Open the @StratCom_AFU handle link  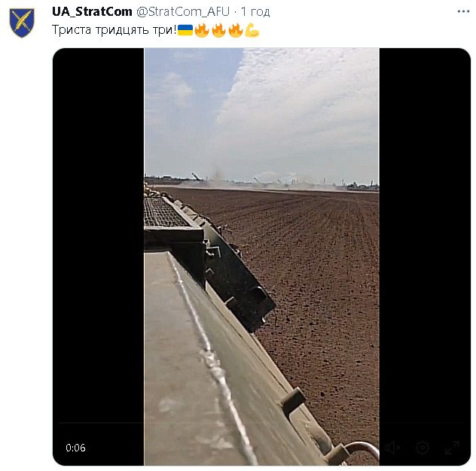[x=183, y=11]
